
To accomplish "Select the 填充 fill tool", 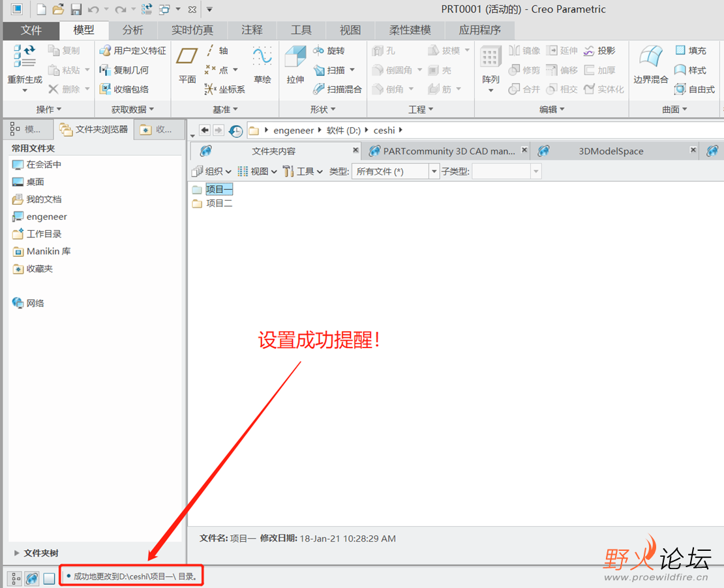I will [691, 50].
